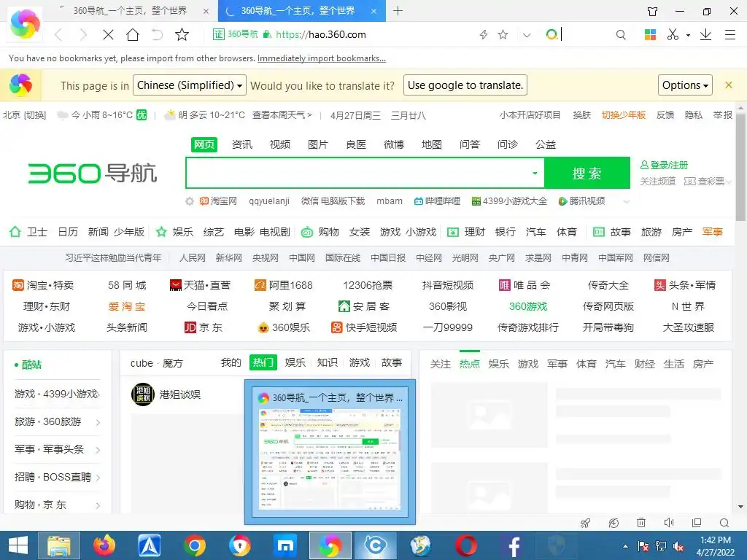Click the favorites star beside home icon
This screenshot has height=560, width=747.
click(x=182, y=34)
